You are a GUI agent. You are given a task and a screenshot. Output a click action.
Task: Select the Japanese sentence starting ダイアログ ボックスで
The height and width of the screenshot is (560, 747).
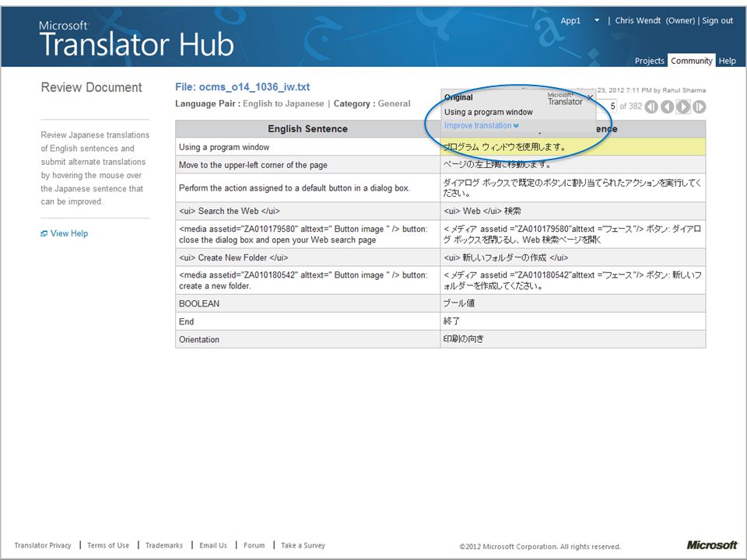click(573, 187)
